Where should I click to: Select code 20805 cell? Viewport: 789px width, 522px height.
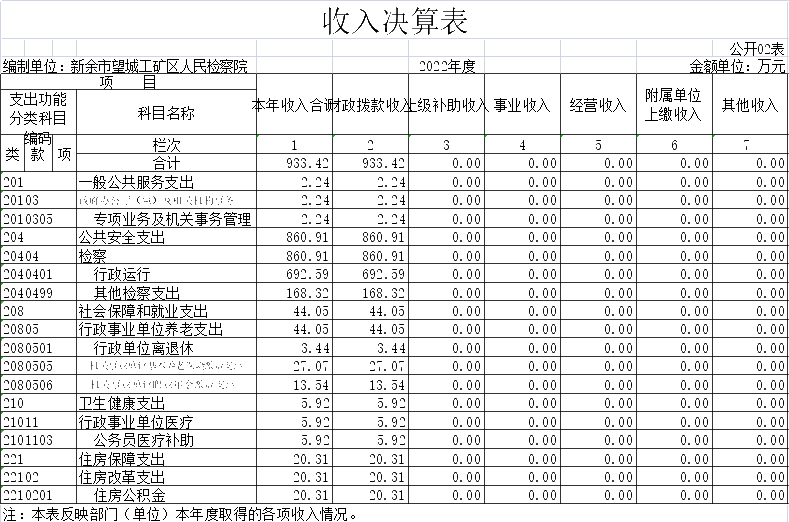click(x=38, y=329)
